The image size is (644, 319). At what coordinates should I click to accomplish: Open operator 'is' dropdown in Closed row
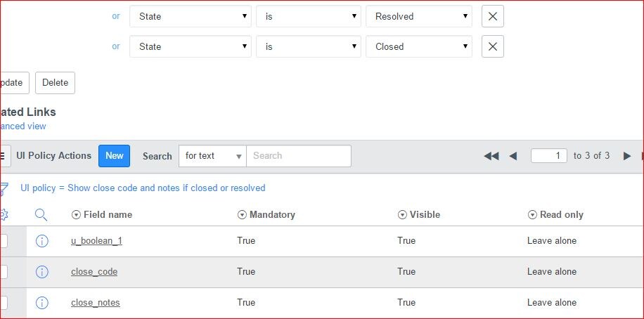click(x=309, y=46)
